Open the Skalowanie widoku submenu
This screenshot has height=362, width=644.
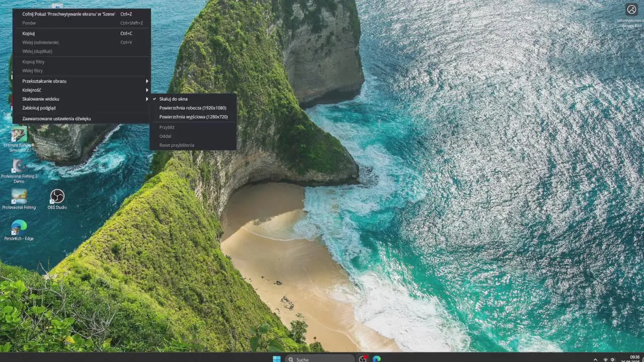pyautogui.click(x=82, y=99)
